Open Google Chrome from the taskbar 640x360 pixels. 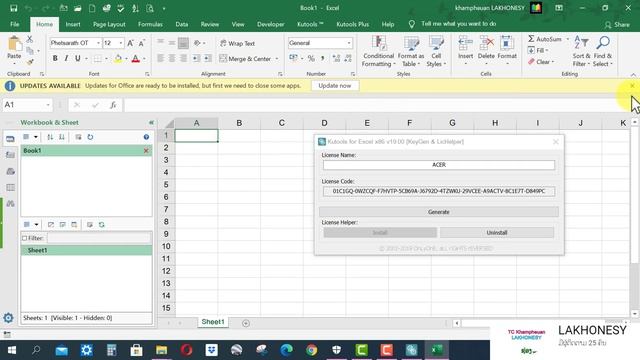coord(311,350)
